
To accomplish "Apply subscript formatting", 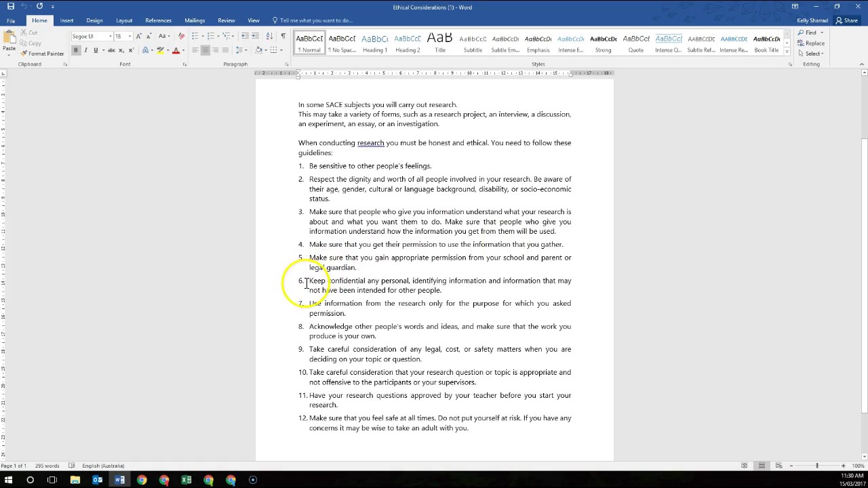I will (121, 50).
